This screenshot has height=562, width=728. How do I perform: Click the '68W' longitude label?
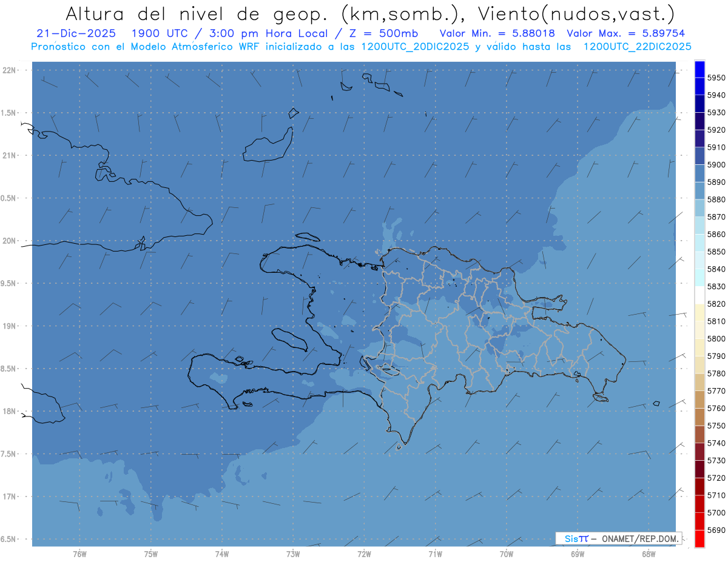649,554
